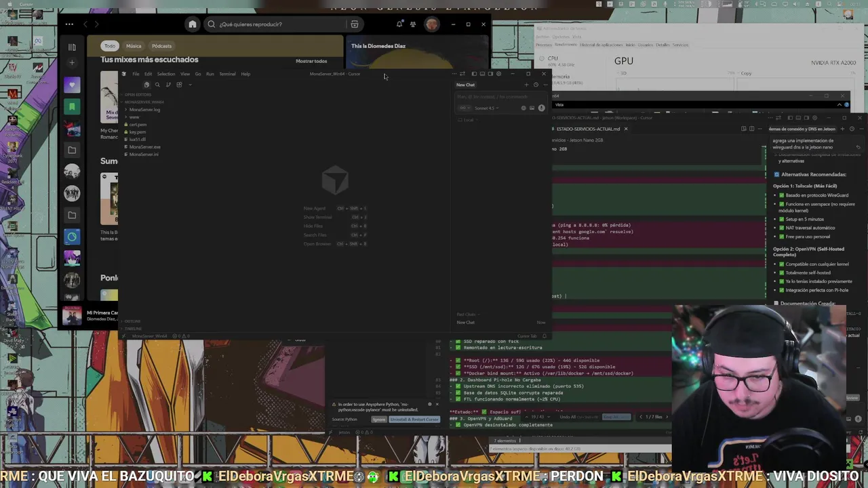Select the Música filter chip
Viewport: 868px width, 488px height.
pyautogui.click(x=134, y=46)
